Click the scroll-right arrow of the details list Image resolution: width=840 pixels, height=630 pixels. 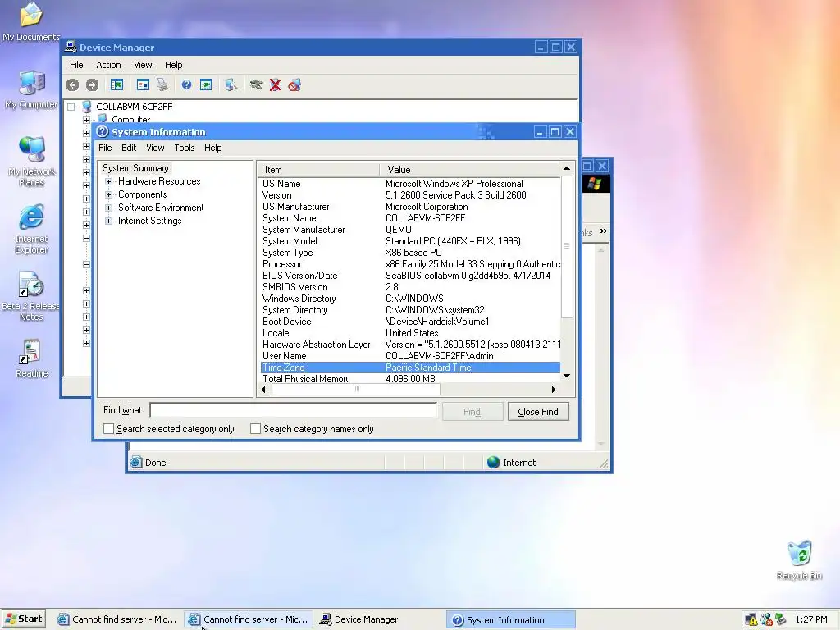tap(554, 390)
